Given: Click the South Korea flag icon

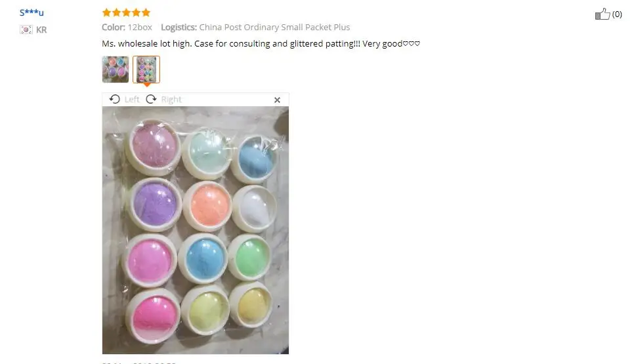Looking at the screenshot, I should (x=26, y=30).
